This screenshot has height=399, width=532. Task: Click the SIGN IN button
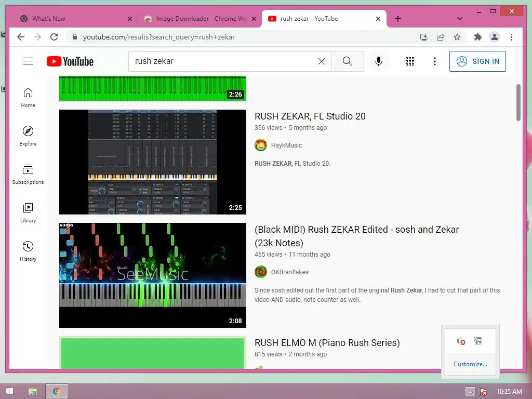[x=477, y=61]
